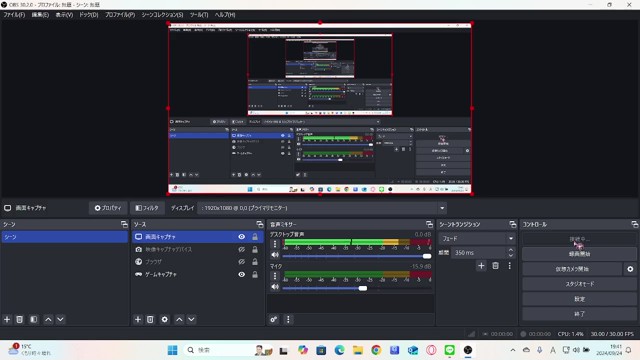The width and height of the screenshot is (640, 360).
Task: Delete selected source with trash icon
Action: [x=150, y=319]
